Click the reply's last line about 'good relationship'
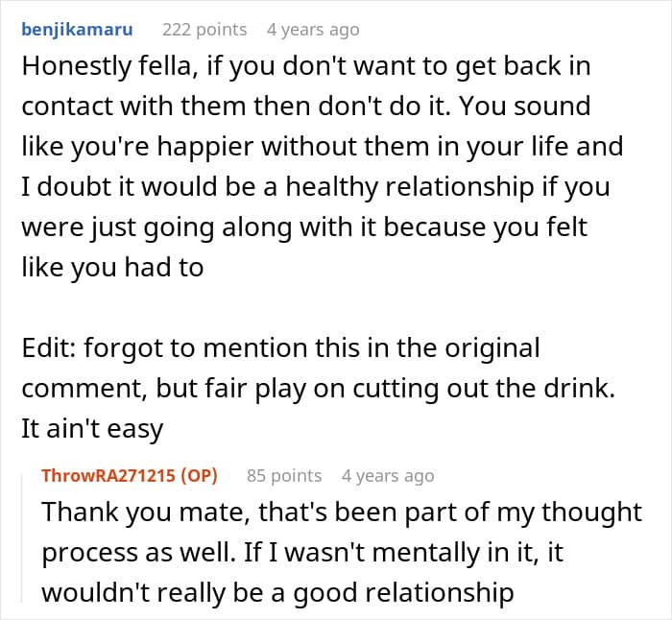The height and width of the screenshot is (620, 672). [x=276, y=593]
